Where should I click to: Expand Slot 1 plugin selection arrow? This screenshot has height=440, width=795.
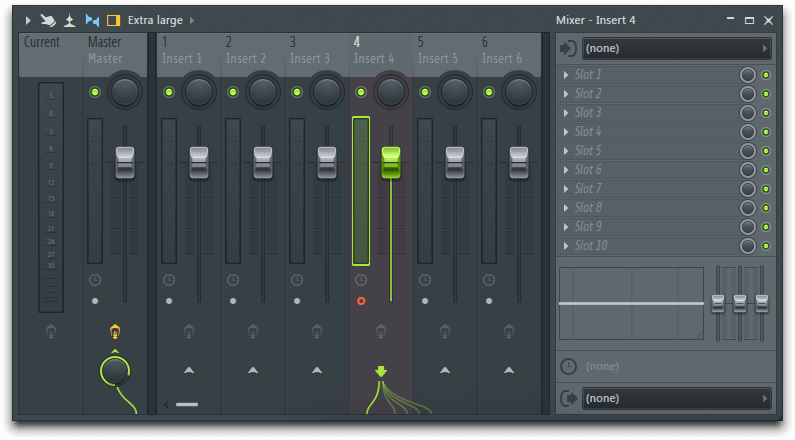566,75
